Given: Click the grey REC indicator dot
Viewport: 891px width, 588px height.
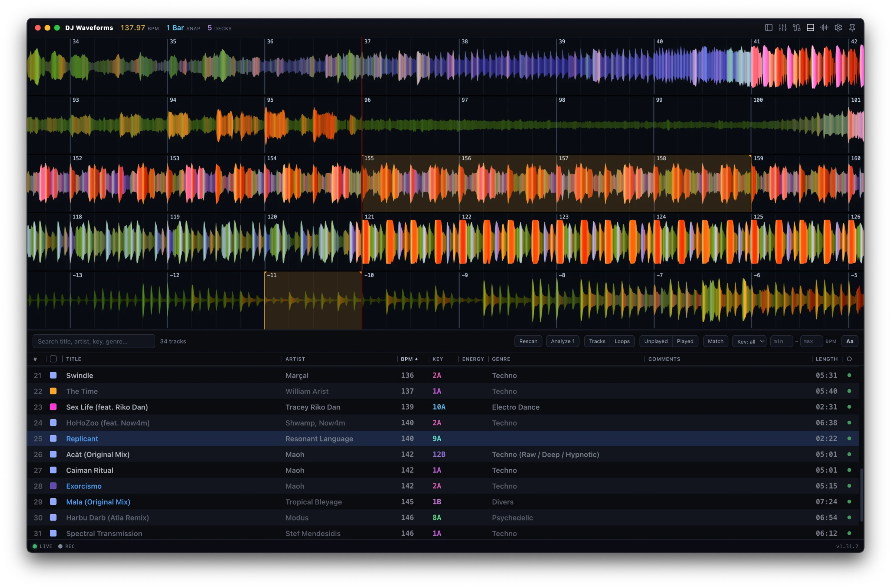Looking at the screenshot, I should tap(60, 546).
